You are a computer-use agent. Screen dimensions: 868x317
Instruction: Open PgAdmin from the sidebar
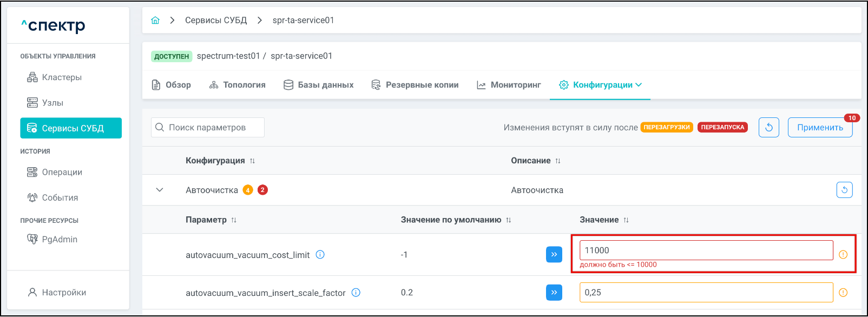(x=59, y=239)
